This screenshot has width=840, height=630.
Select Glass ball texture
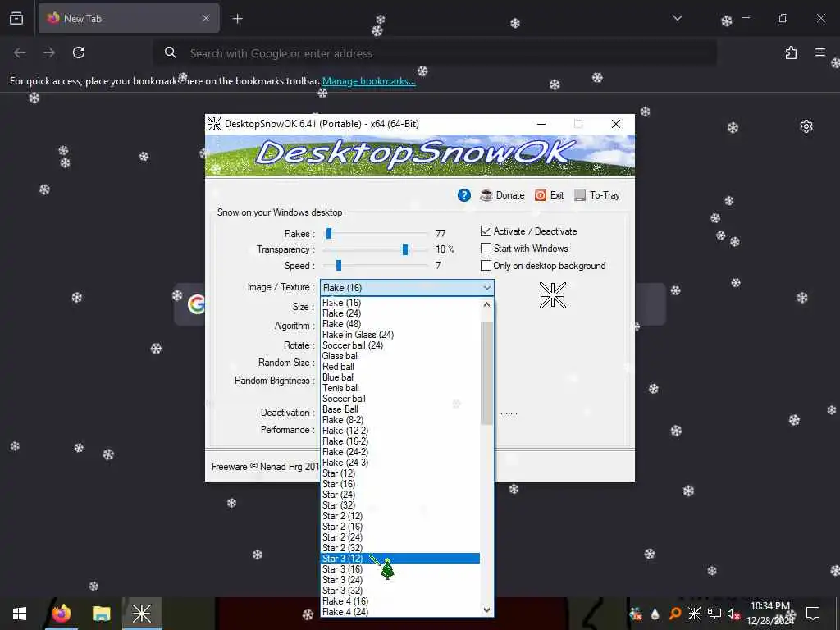tap(400, 356)
